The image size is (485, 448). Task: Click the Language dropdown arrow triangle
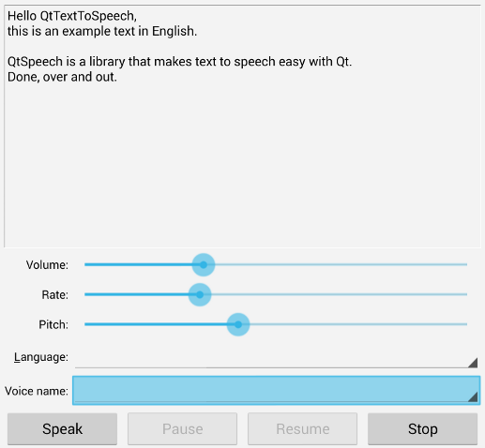tap(473, 363)
